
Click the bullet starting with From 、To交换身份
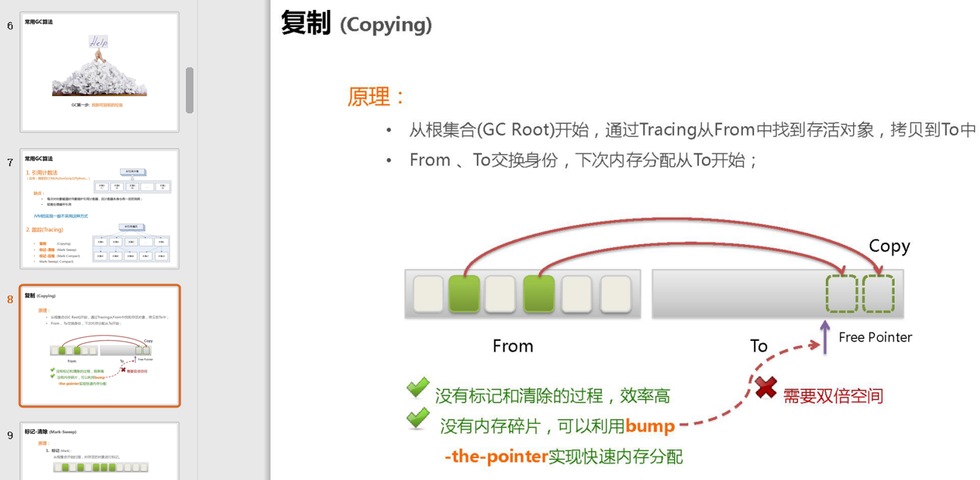(583, 160)
